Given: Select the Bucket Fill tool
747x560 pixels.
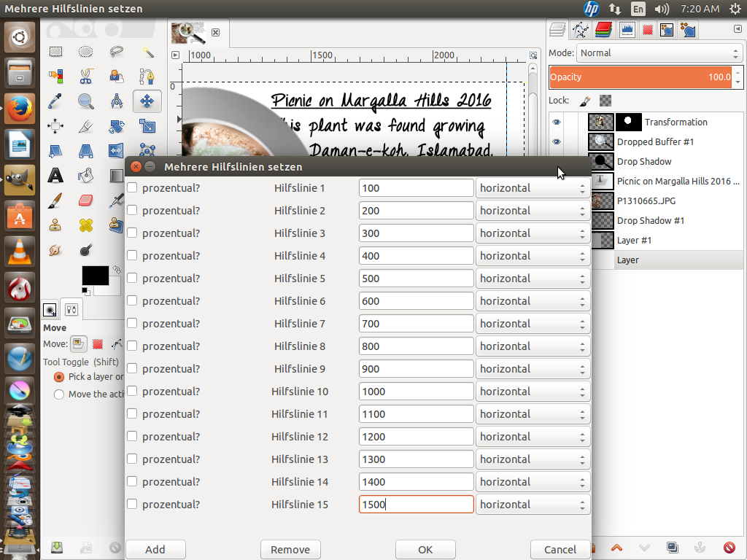Looking at the screenshot, I should [x=86, y=176].
